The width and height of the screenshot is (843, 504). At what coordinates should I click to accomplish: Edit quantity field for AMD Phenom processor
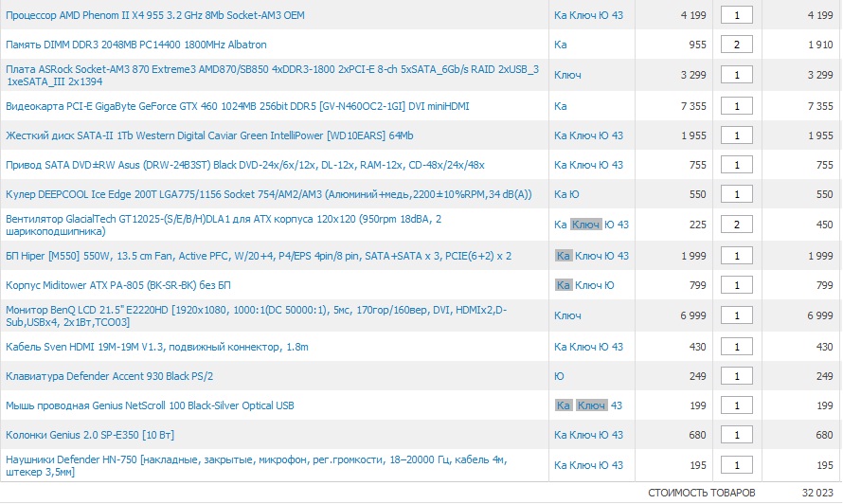pos(737,15)
